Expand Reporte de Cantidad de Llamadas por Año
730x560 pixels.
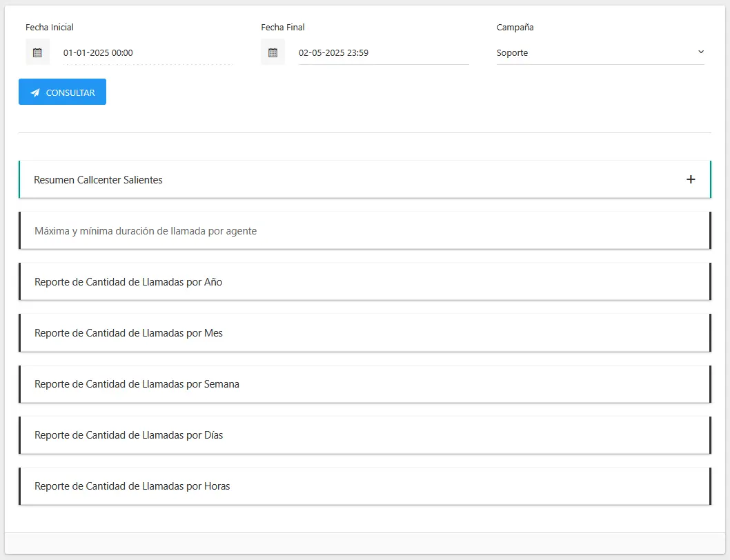pos(128,282)
